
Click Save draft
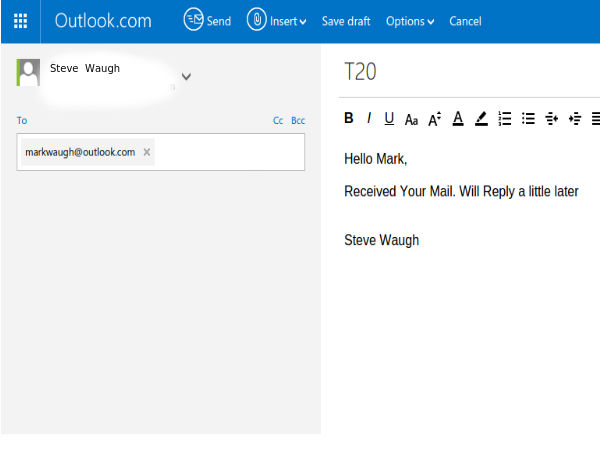347,21
